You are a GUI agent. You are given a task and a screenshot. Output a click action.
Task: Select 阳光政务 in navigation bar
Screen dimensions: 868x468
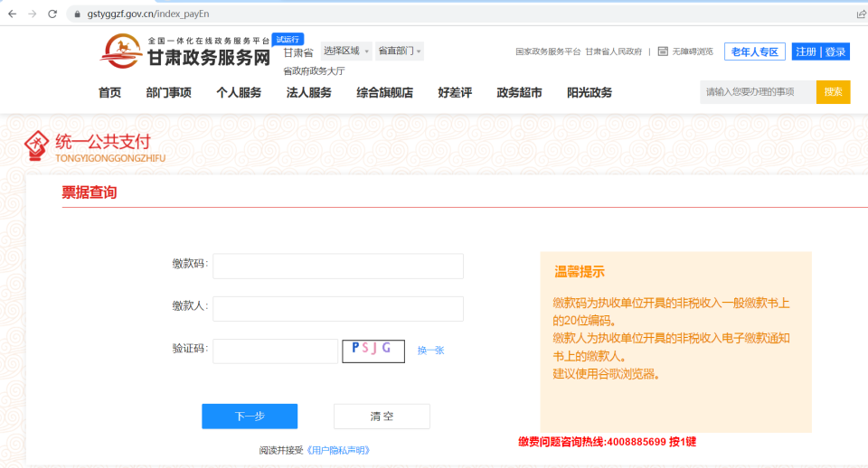590,92
